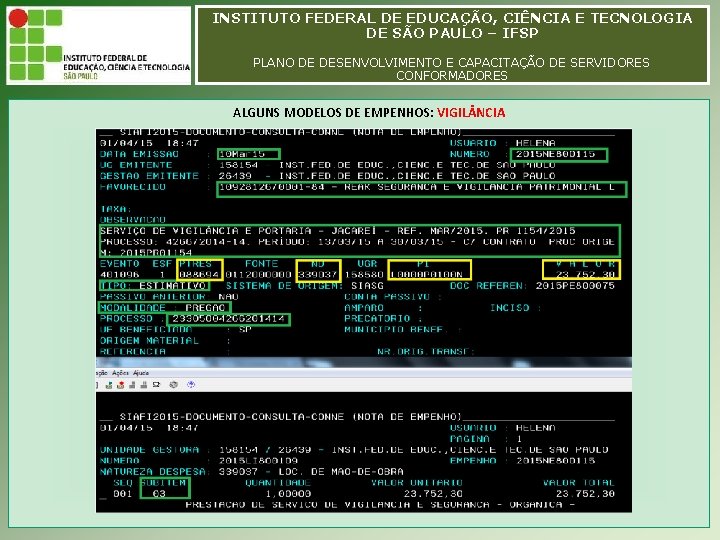Click the title 'DE SÃO PAULO – IFSP'
This screenshot has height=540, width=720.
[452, 33]
